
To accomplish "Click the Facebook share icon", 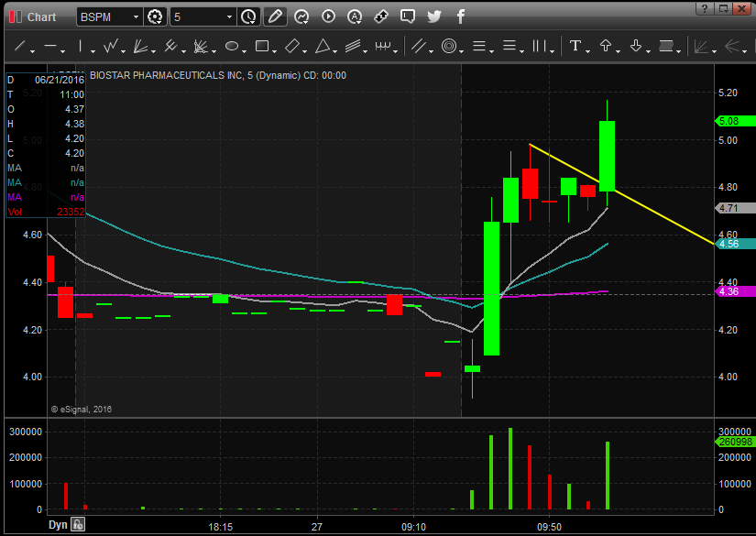I will [460, 16].
